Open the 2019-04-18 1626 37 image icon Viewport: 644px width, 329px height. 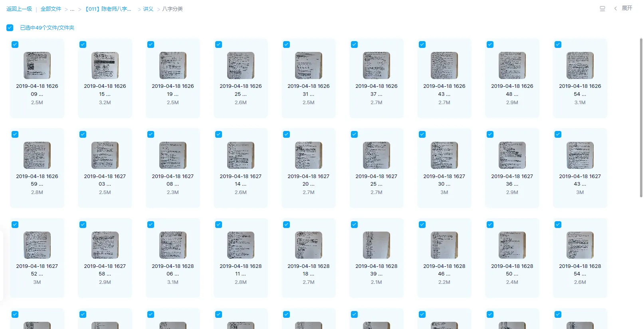(376, 65)
